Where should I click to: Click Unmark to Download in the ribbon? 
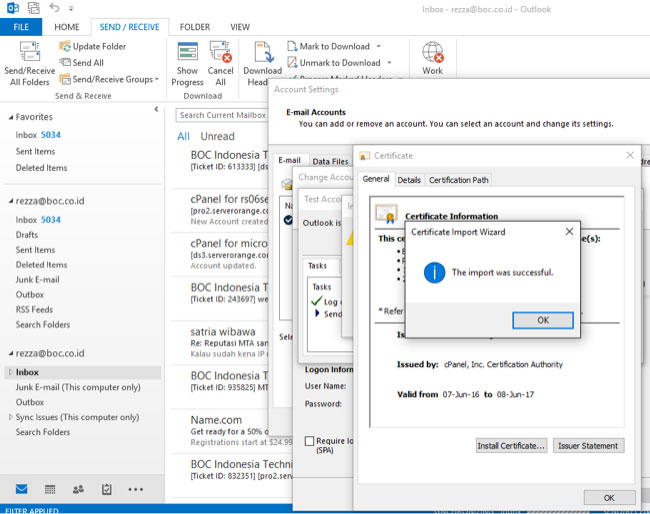334,63
